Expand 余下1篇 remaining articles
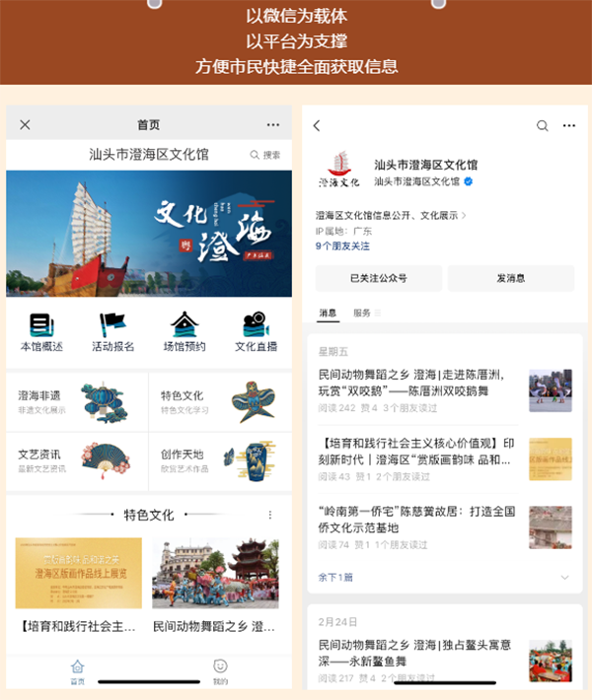Viewport: 592px width, 700px height. tap(335, 577)
